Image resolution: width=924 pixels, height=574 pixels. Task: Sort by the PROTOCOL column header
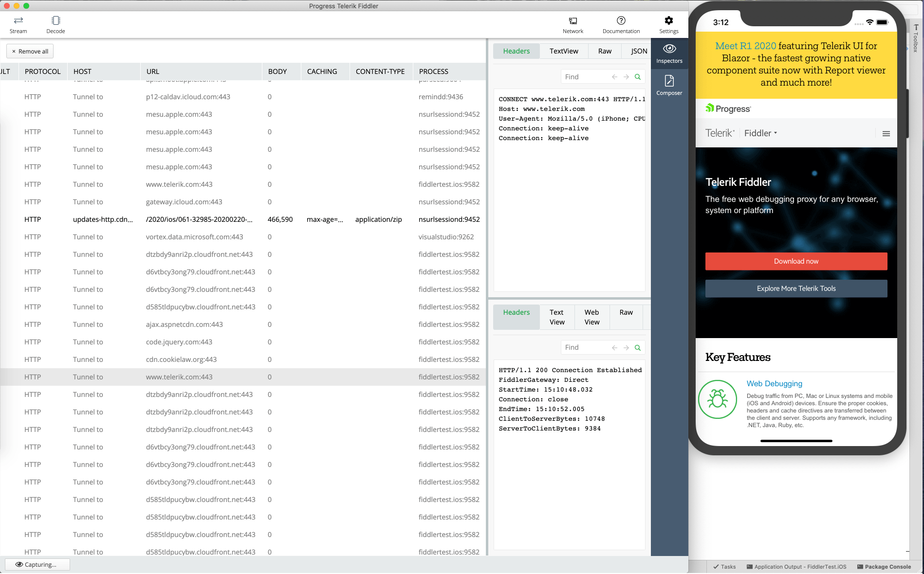(x=43, y=72)
